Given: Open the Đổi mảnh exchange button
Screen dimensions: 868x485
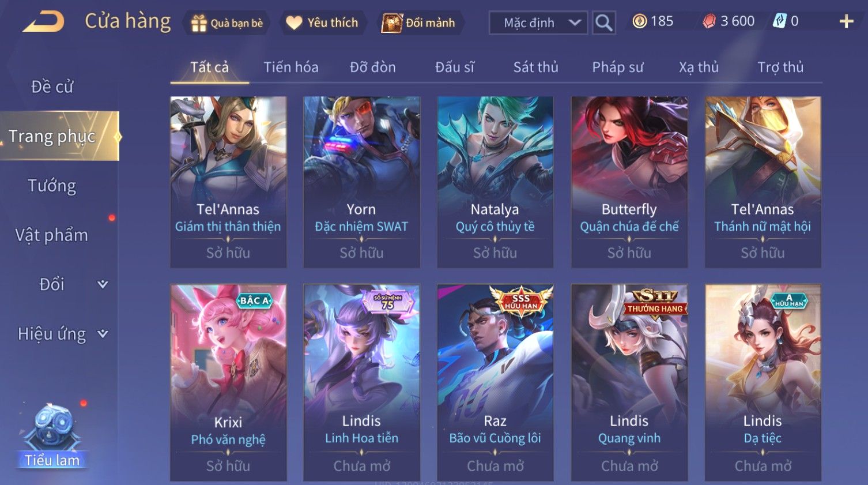Looking at the screenshot, I should [419, 23].
